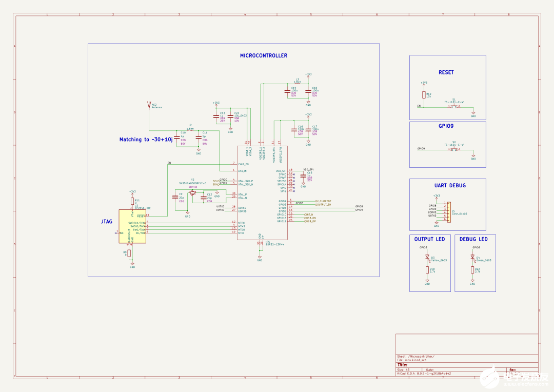Viewport: 554px width, 392px height.
Task: Click the SCL label near GPIO0
Action: (216, 181)
